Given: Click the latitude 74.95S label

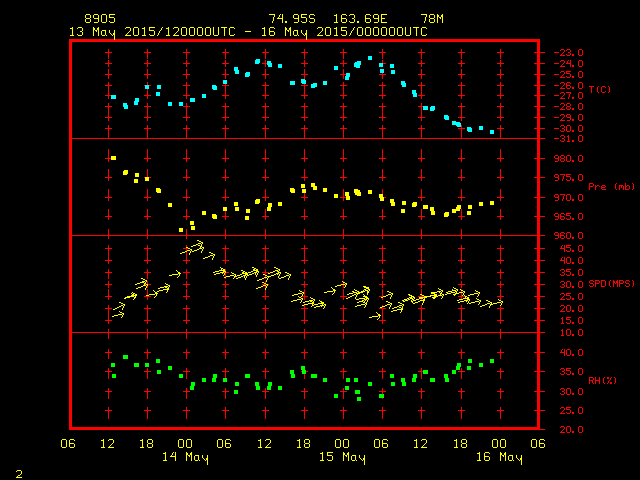Looking at the screenshot, I should tap(292, 19).
